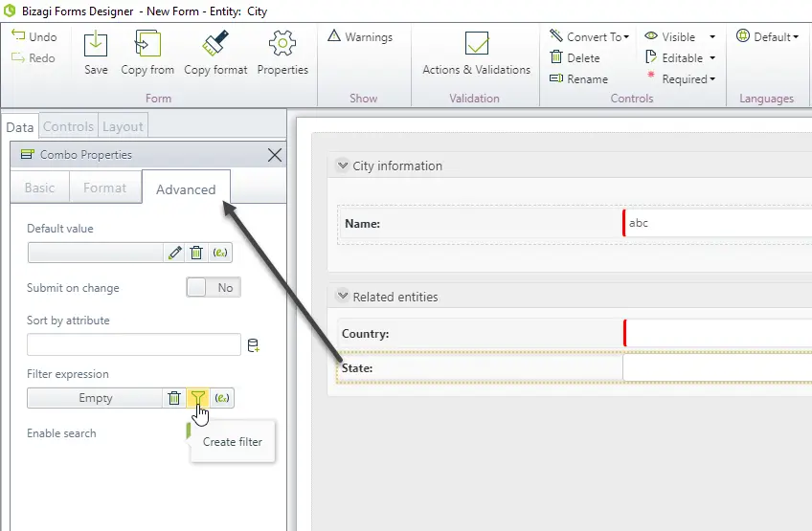Open the Required dropdown
Screen dimensions: 812x531
(x=680, y=79)
